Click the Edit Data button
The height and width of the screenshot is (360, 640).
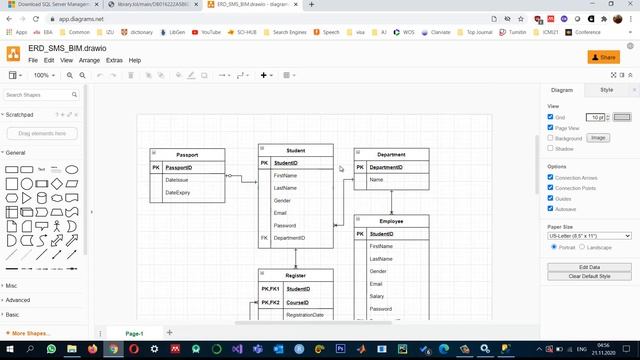point(589,267)
